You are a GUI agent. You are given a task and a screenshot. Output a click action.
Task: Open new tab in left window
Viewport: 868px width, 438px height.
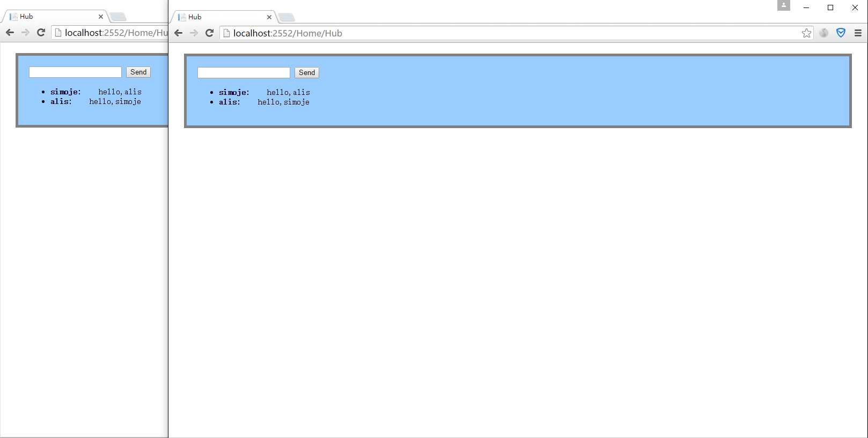pos(118,17)
